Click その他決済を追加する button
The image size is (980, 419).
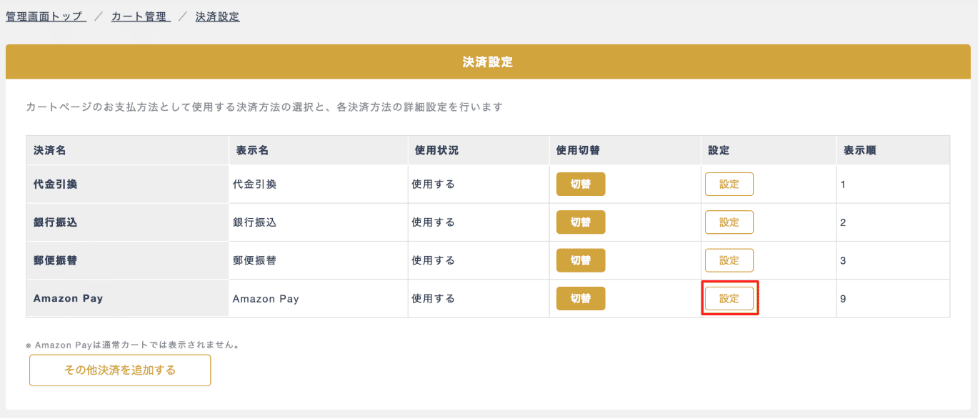(x=120, y=370)
